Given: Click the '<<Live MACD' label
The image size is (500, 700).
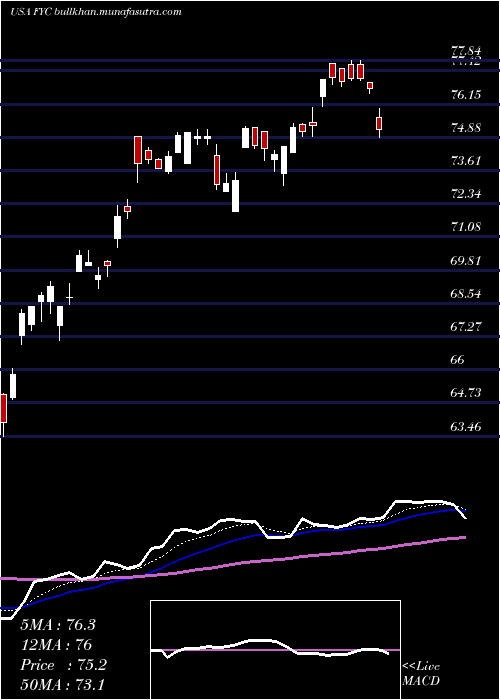Looking at the screenshot, I should pyautogui.click(x=421, y=674).
